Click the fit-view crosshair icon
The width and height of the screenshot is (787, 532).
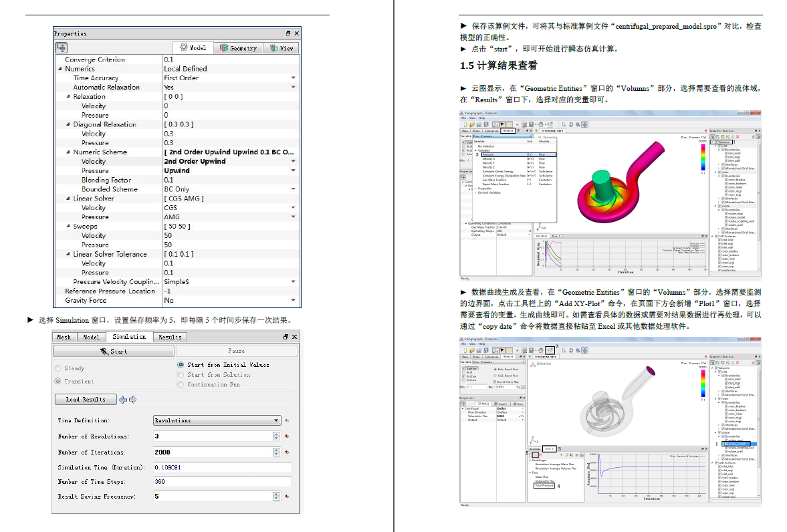pos(585,124)
